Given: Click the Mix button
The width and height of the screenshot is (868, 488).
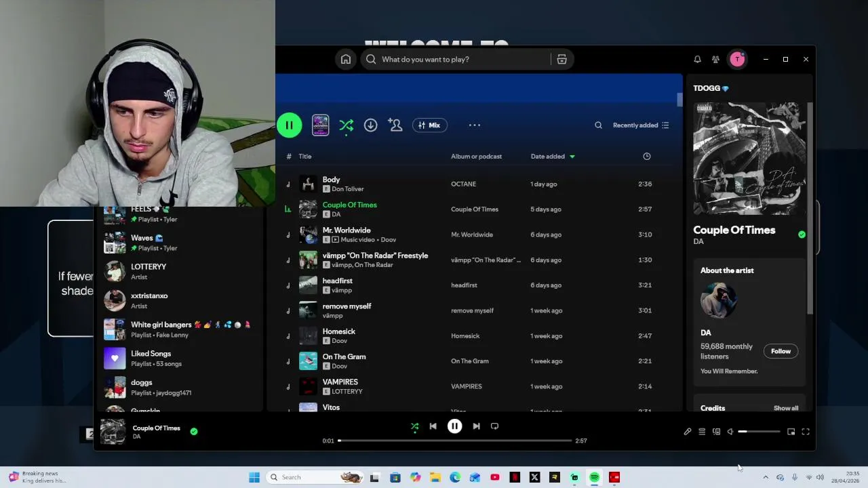Looking at the screenshot, I should point(430,125).
